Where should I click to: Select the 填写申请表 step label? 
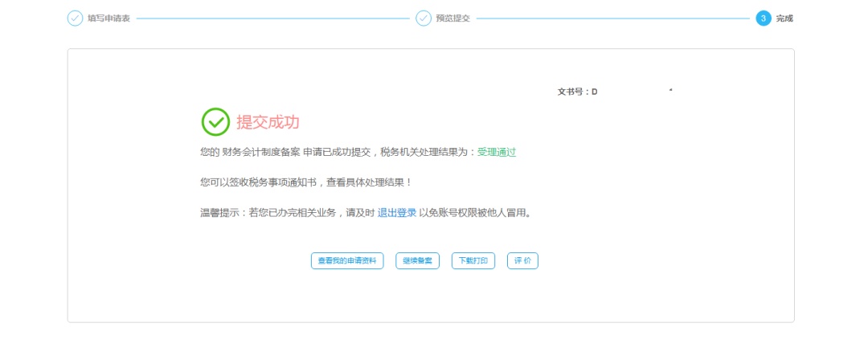(x=109, y=18)
